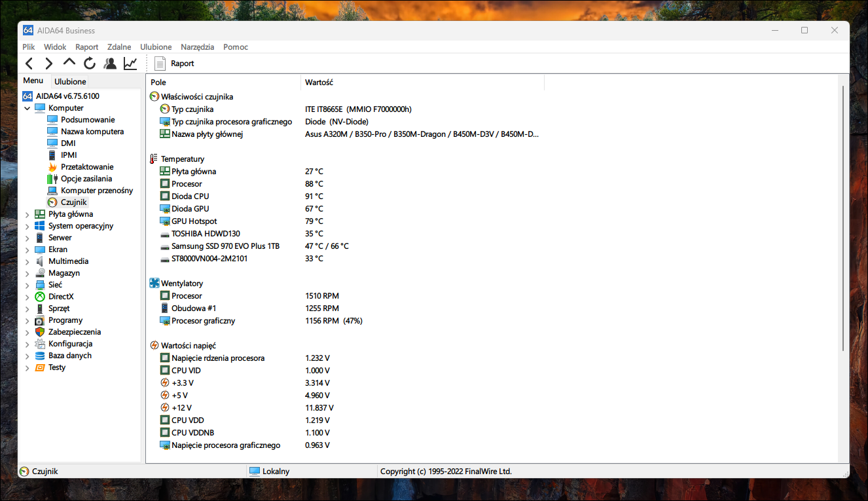Open the user management icon in the toolbar
Viewport: 868px width, 501px height.
coord(110,64)
